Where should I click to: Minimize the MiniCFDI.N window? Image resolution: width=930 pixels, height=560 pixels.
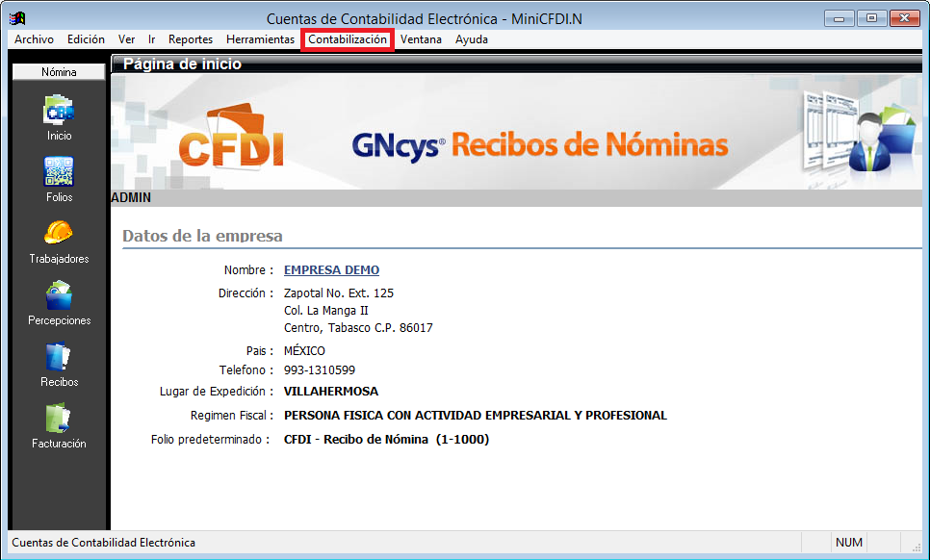pyautogui.click(x=840, y=18)
